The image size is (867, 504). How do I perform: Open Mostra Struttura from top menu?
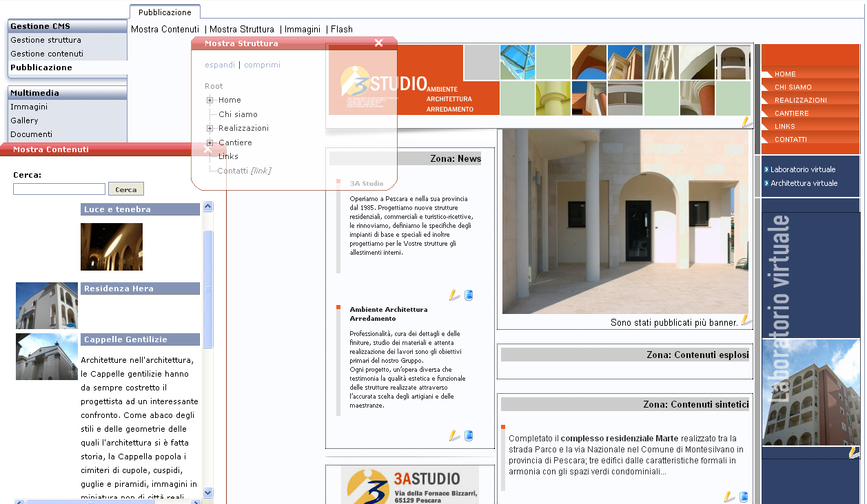[242, 29]
